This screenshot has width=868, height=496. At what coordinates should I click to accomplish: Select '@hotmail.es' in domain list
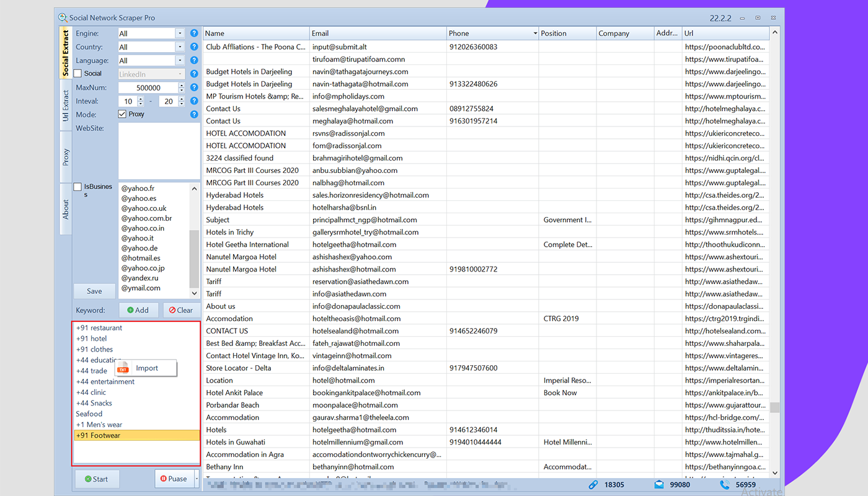click(x=141, y=258)
